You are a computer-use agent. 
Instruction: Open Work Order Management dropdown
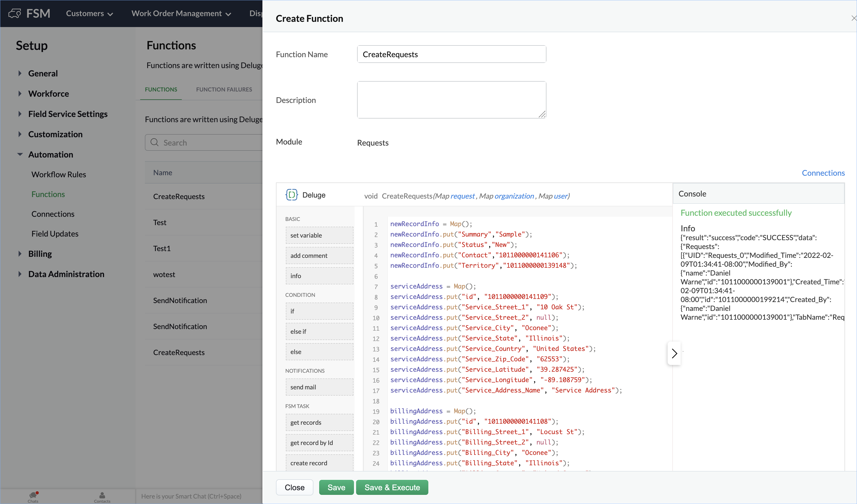click(181, 14)
